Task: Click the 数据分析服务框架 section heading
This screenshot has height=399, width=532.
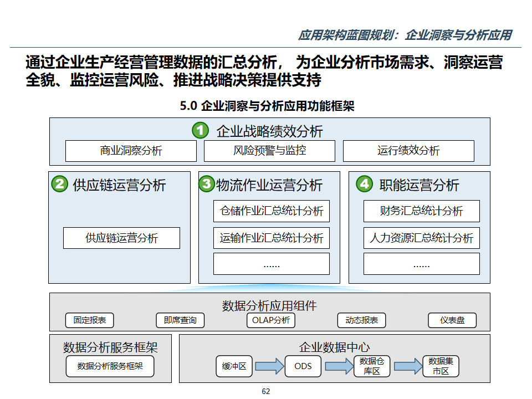Action: coord(110,347)
